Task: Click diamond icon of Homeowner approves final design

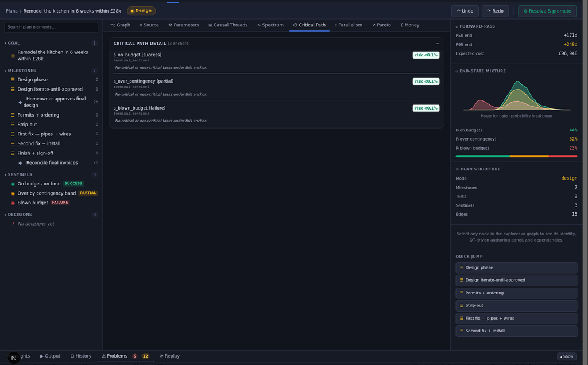Action: coord(20,102)
